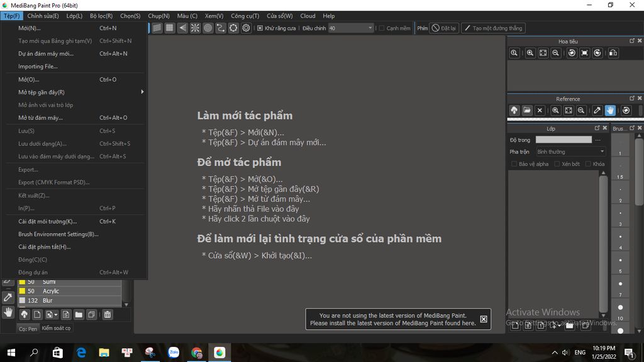Click the add script brush icon
The width and height of the screenshot is (644, 362).
pos(65,315)
